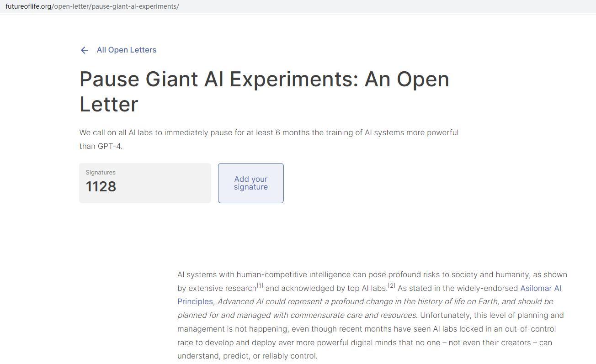Follow the Asilomar AI link text
This screenshot has height=364, width=596.
click(541, 288)
